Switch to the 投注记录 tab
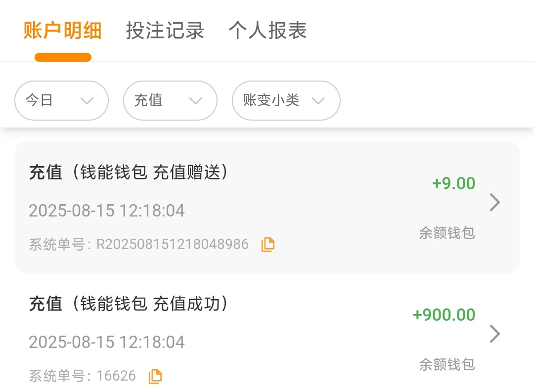 point(165,31)
